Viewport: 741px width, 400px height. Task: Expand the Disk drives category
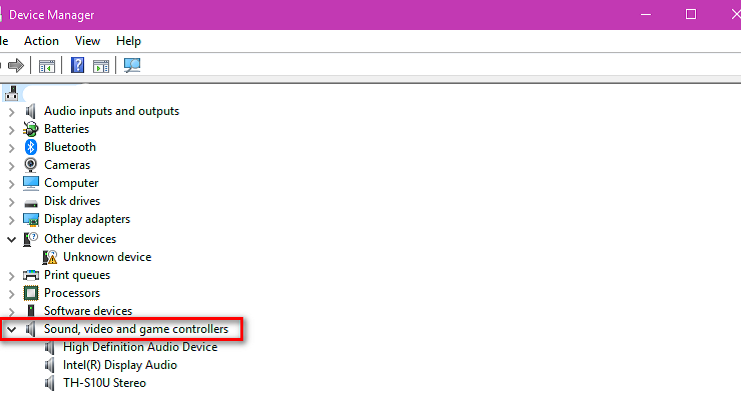click(x=11, y=202)
